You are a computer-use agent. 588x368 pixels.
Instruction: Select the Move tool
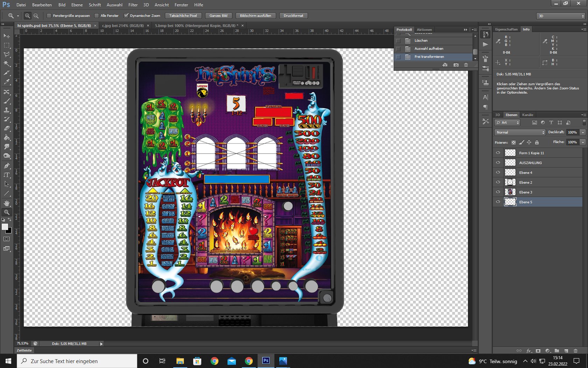7,36
